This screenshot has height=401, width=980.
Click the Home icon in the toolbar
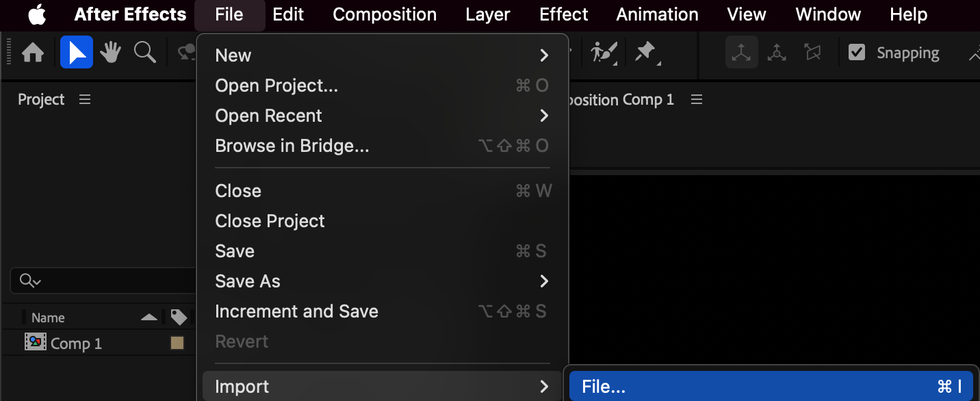33,53
